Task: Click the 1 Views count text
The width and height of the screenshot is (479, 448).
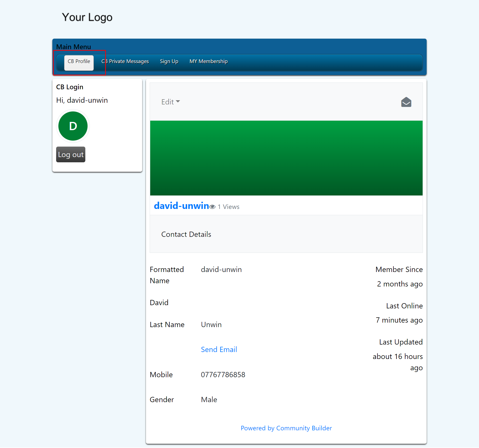Action: [229, 207]
